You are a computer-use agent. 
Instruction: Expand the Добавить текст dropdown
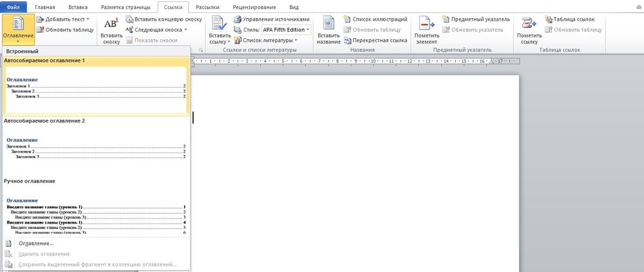88,19
